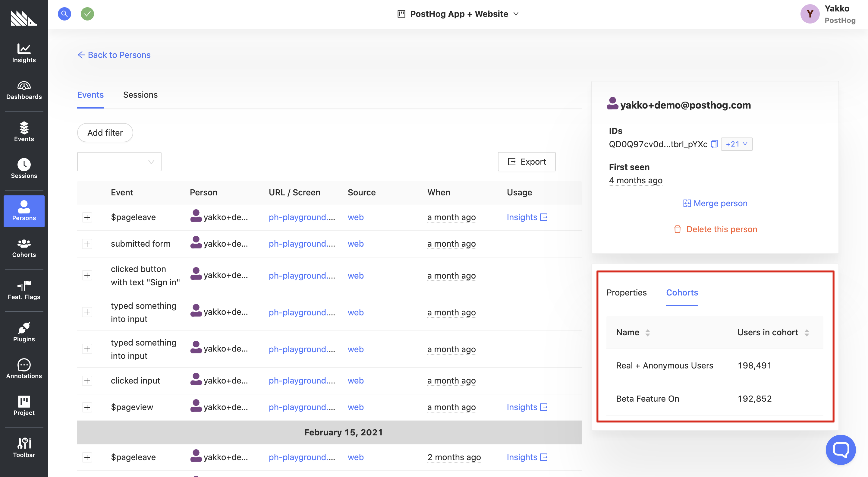Open Feat. Flags in the sidebar

(x=24, y=290)
